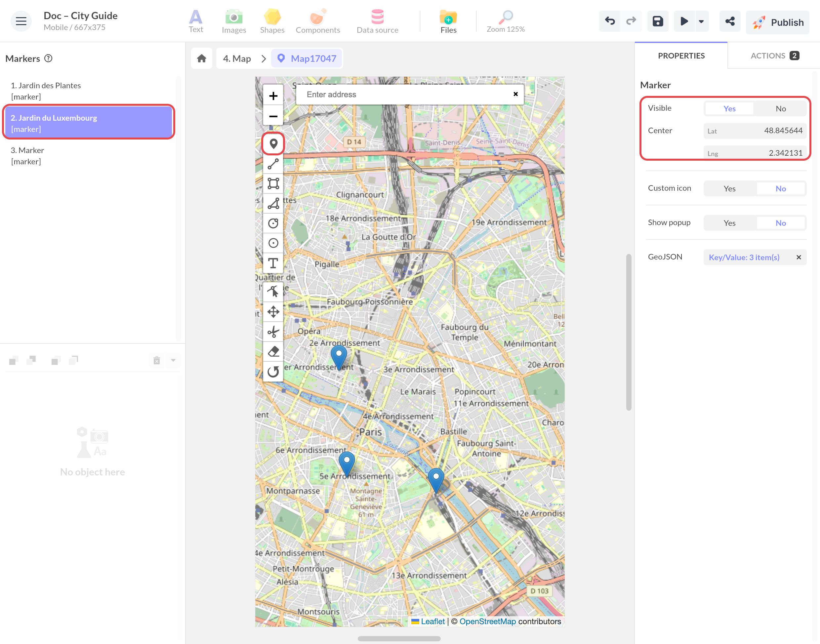Click the Zoom 125% magnifier

(x=506, y=21)
